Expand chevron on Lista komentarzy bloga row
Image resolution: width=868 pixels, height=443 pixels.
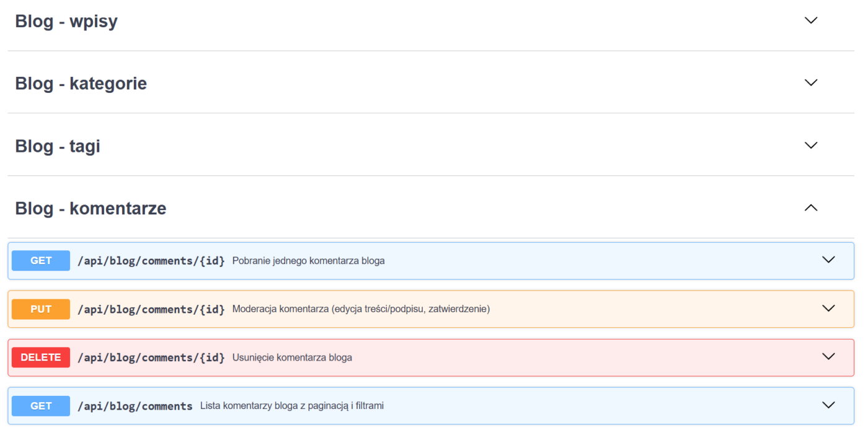coord(828,405)
